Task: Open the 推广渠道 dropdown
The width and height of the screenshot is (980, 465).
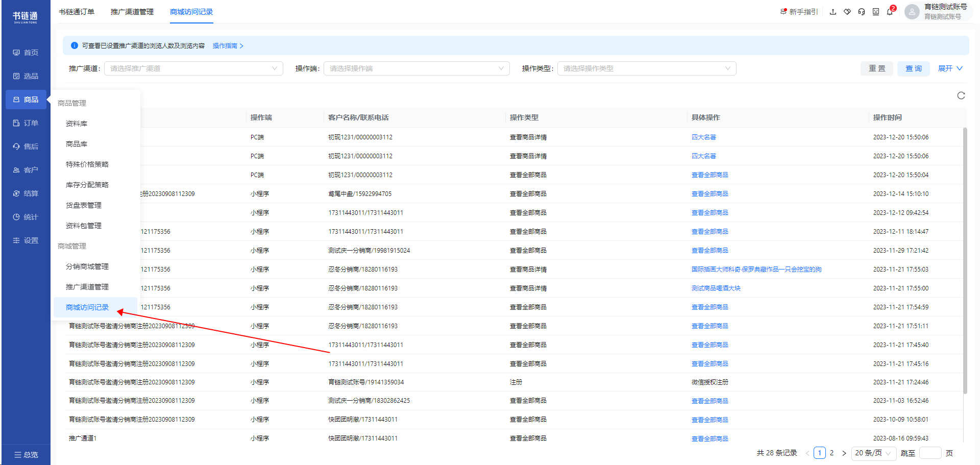Action: pos(193,68)
